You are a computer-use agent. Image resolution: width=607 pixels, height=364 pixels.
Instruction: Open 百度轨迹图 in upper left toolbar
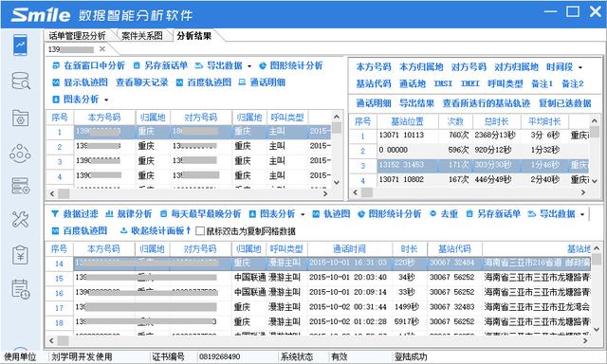(204, 82)
